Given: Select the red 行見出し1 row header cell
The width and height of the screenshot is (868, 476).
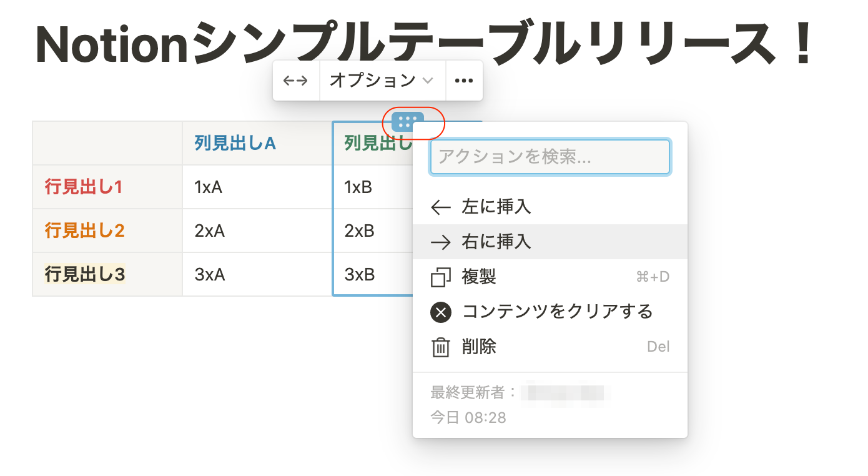Looking at the screenshot, I should (84, 187).
